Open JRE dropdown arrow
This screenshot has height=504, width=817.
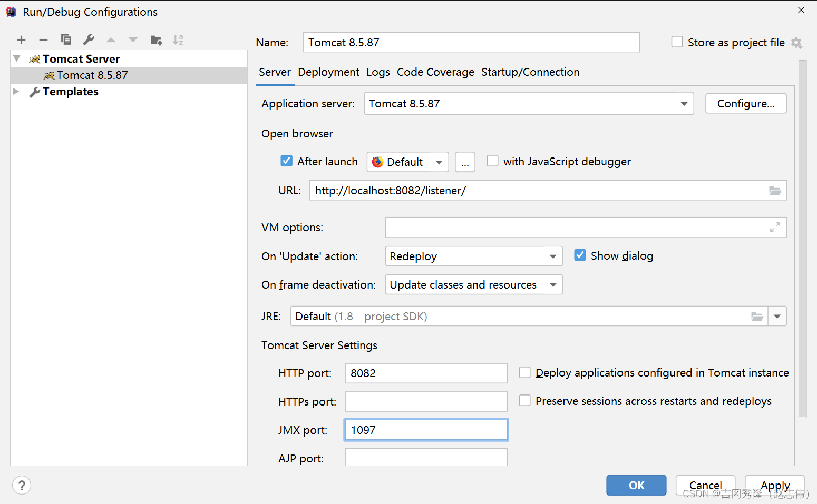click(x=777, y=317)
